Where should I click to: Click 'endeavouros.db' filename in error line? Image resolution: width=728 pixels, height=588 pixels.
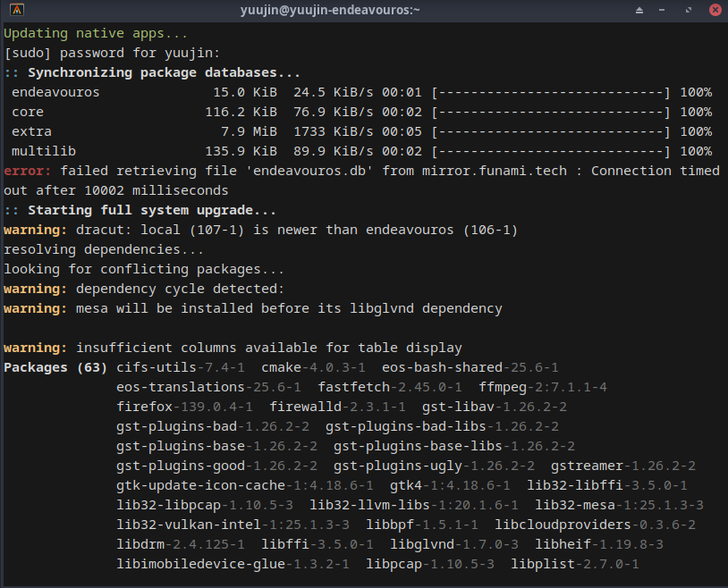coord(309,171)
